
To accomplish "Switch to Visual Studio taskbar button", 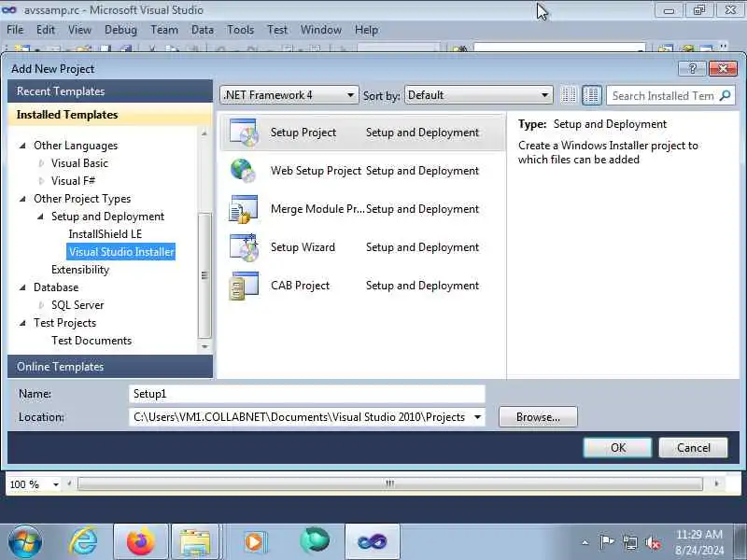I will 372,542.
